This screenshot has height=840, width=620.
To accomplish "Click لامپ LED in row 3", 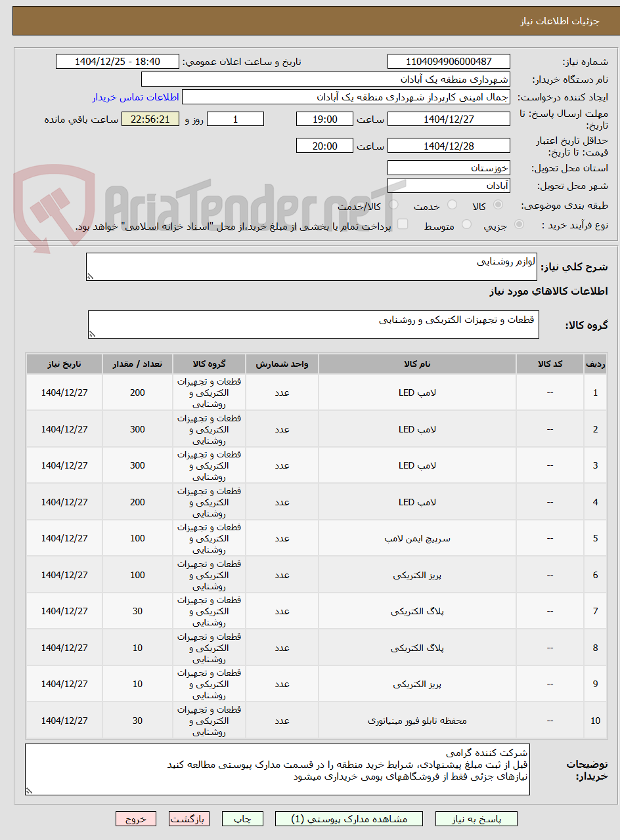I will [417, 466].
